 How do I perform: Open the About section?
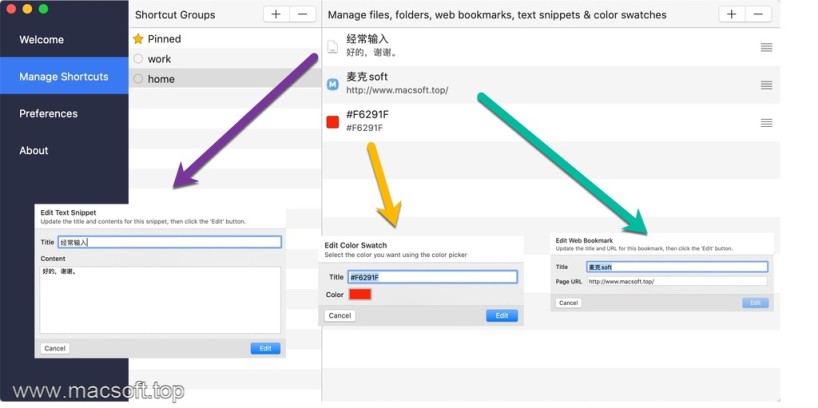tap(34, 151)
